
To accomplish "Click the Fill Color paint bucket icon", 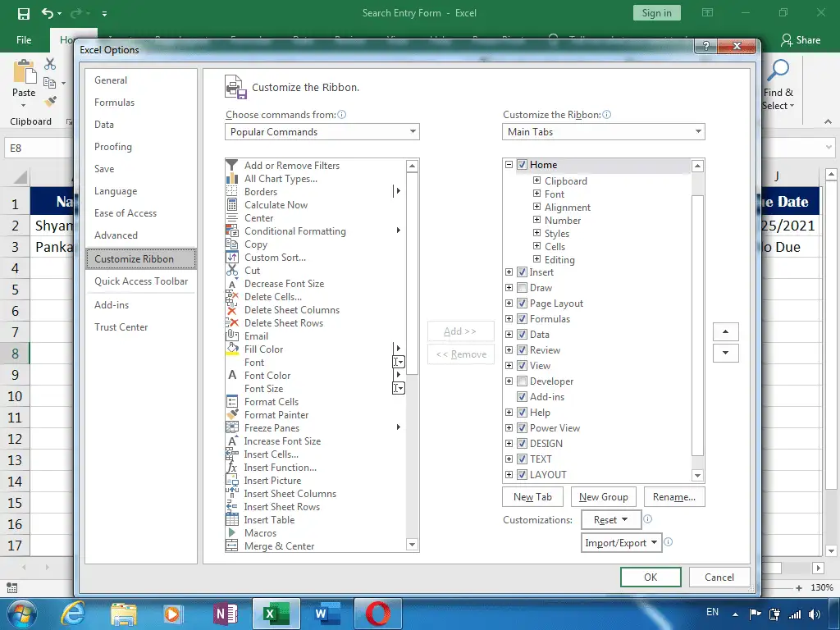I will point(232,349).
